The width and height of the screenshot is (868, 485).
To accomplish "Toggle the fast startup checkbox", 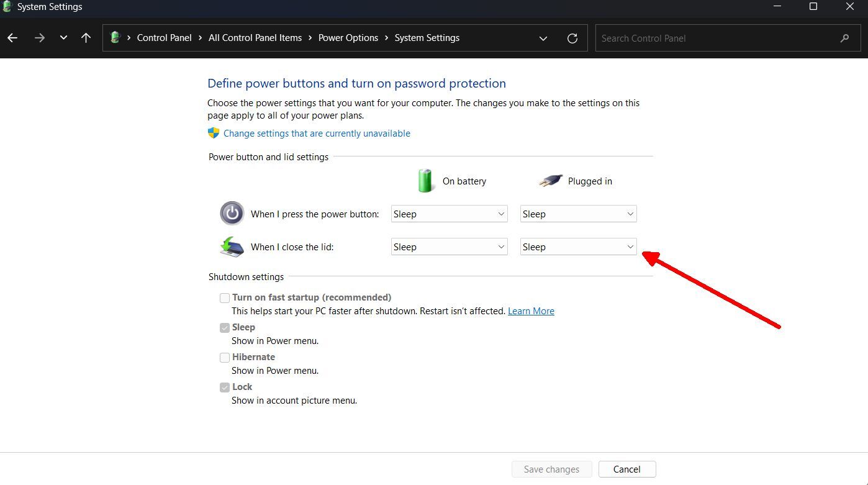I will point(225,298).
